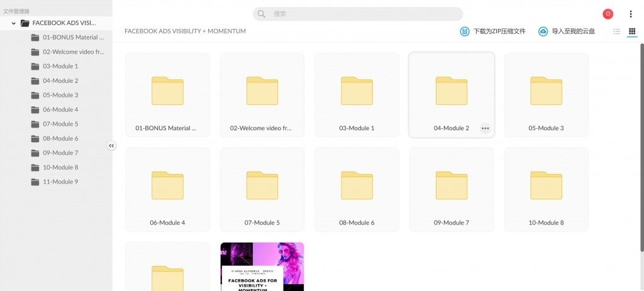The width and height of the screenshot is (644, 291).
Task: Click the search magnifier icon
Action: coord(261,14)
